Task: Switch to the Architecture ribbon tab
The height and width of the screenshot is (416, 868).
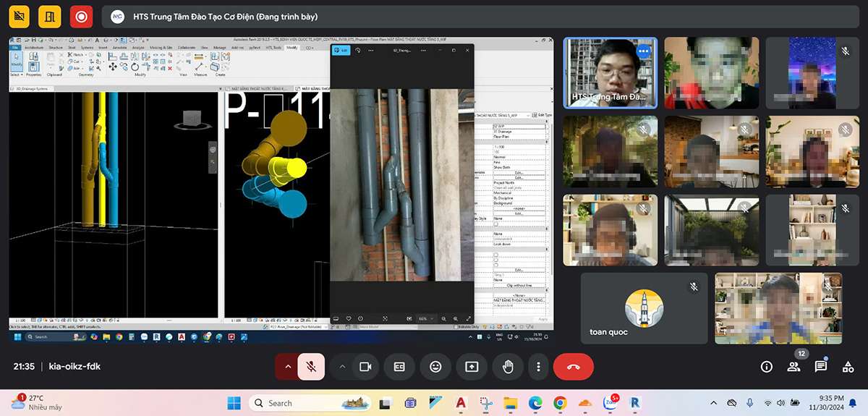Action: pos(34,48)
